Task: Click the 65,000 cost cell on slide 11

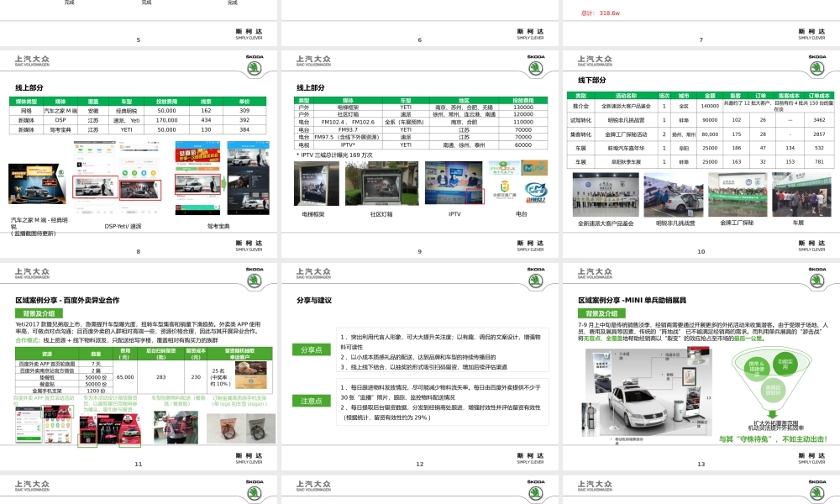Action: [x=125, y=377]
